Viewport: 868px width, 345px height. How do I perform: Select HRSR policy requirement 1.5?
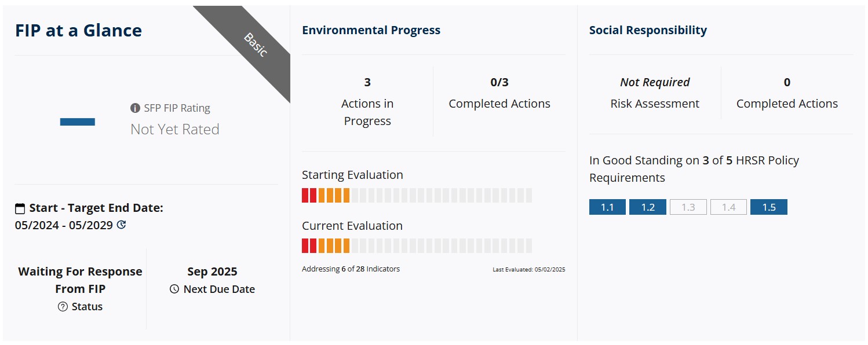point(769,207)
